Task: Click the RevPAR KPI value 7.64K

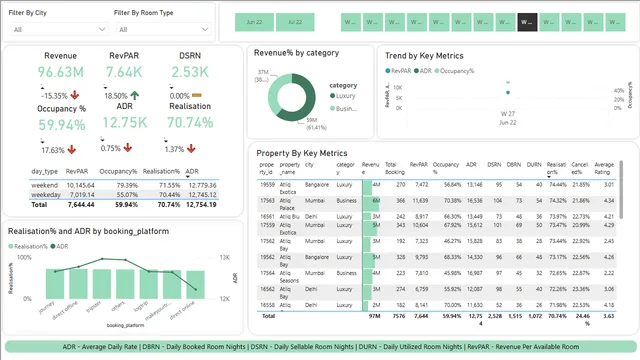Action: [124, 72]
